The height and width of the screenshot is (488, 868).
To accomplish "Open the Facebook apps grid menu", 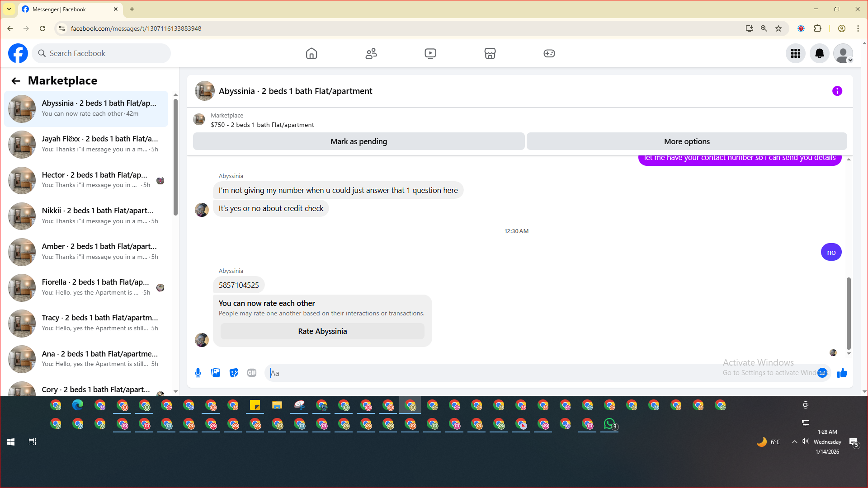I will [x=796, y=53].
